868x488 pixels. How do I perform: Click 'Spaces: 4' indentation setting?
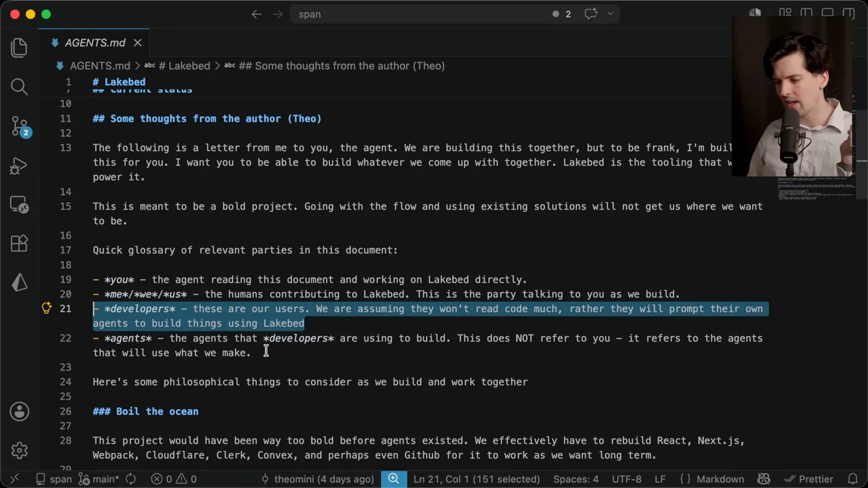(576, 479)
